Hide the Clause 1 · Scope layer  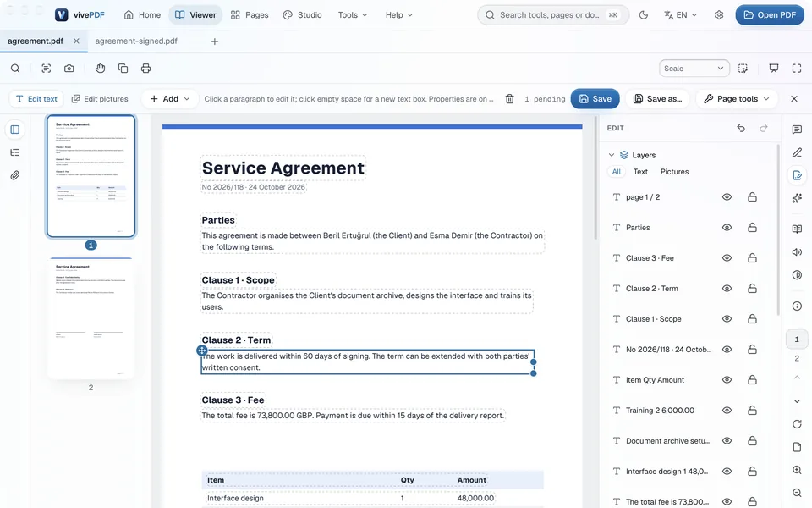coord(727,319)
